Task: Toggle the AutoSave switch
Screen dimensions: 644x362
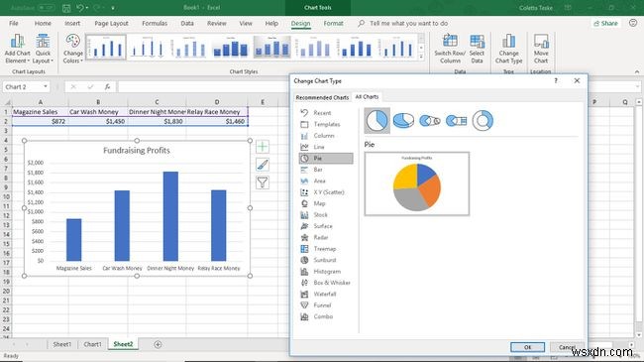Action: click(46, 8)
